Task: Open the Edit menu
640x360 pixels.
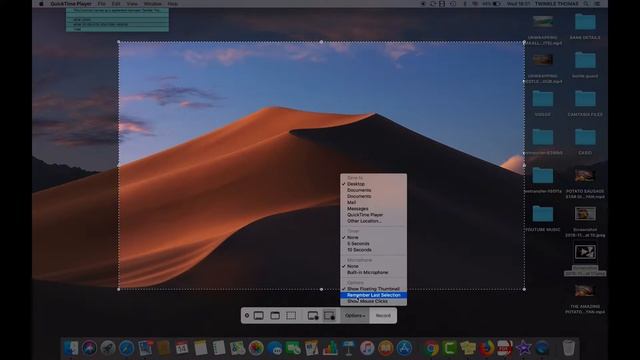Action: [x=116, y=4]
